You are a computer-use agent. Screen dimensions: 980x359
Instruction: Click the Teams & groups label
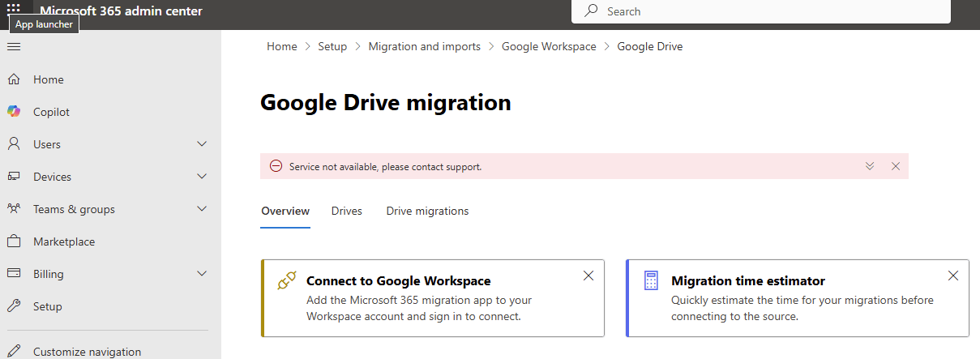coord(74,209)
